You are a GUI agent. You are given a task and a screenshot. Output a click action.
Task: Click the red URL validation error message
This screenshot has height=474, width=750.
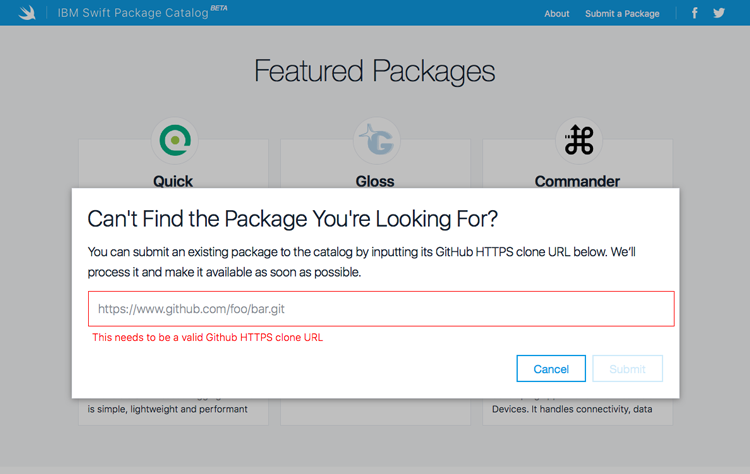208,338
